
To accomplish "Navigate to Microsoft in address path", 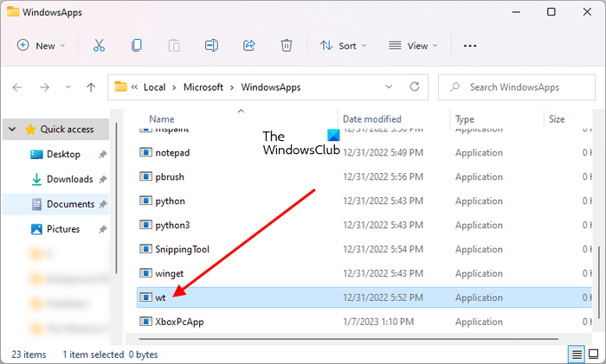I will [x=203, y=87].
